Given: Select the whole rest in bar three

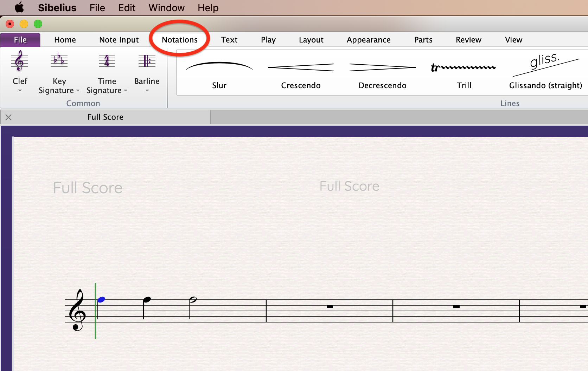Looking at the screenshot, I should tap(456, 307).
